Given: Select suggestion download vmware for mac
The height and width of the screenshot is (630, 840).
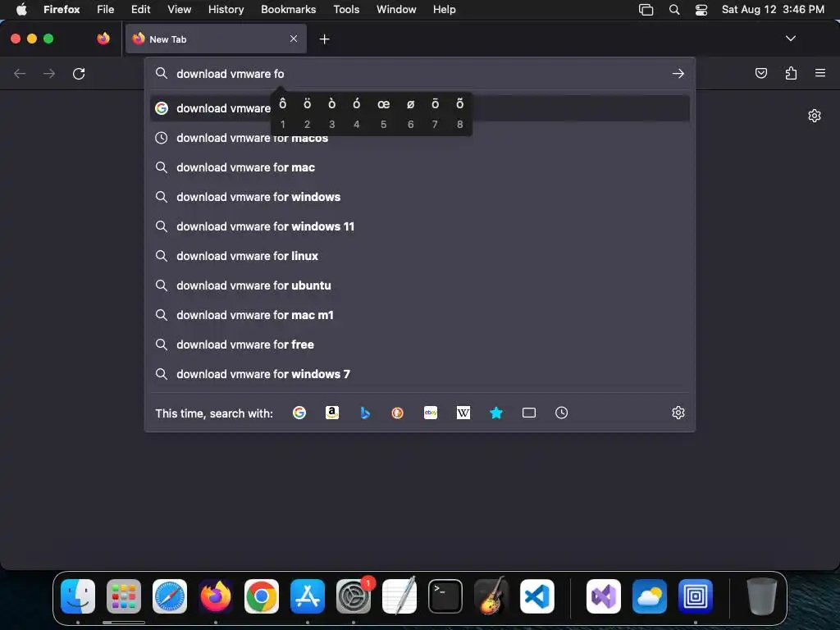Looking at the screenshot, I should (x=420, y=167).
